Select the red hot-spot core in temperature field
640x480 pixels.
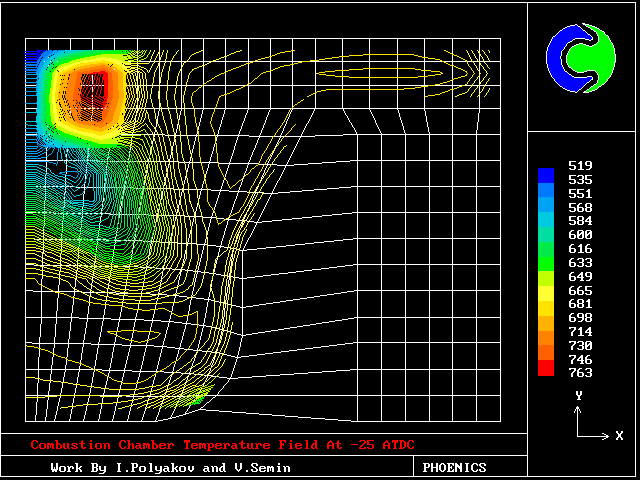[x=92, y=88]
